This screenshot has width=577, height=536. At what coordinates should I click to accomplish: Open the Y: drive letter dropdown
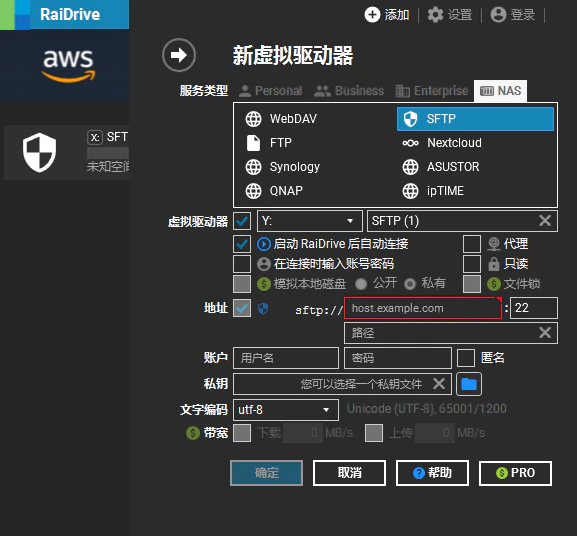(310, 221)
